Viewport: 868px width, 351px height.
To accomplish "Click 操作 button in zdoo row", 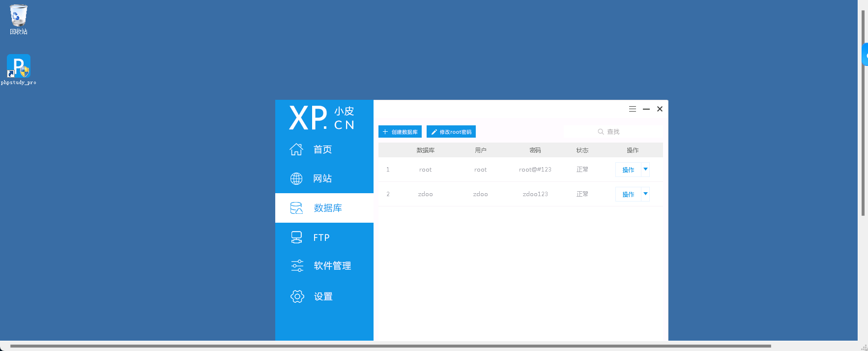I will click(x=628, y=194).
